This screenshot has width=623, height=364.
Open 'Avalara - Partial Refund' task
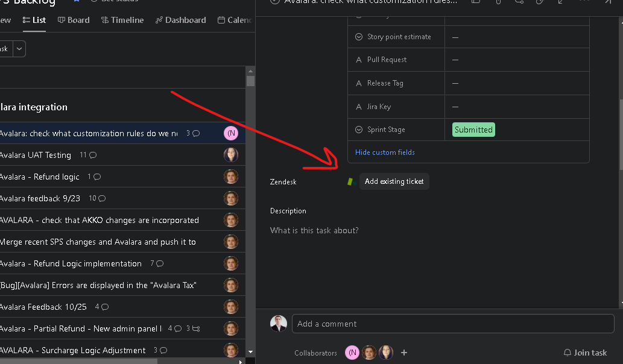pos(81,328)
